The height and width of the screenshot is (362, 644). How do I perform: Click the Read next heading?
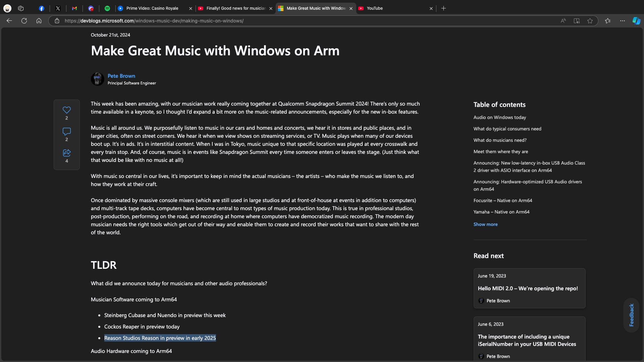tap(488, 256)
